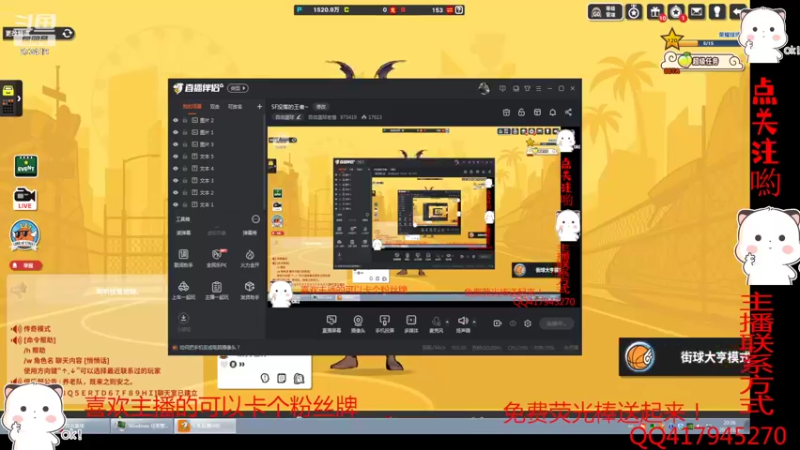Click the layer list scrollbar

[265, 163]
